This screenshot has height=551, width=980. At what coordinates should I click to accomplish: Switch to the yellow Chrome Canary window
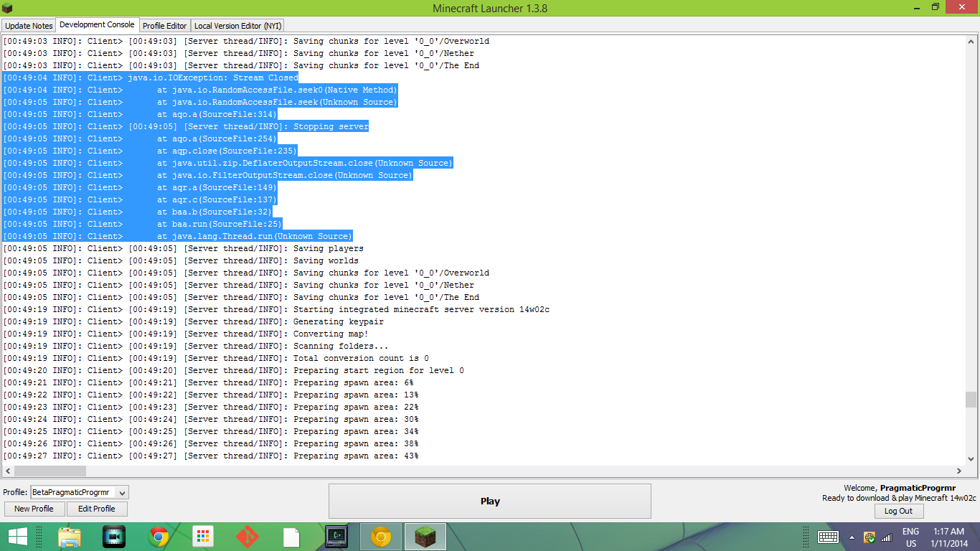pyautogui.click(x=381, y=537)
